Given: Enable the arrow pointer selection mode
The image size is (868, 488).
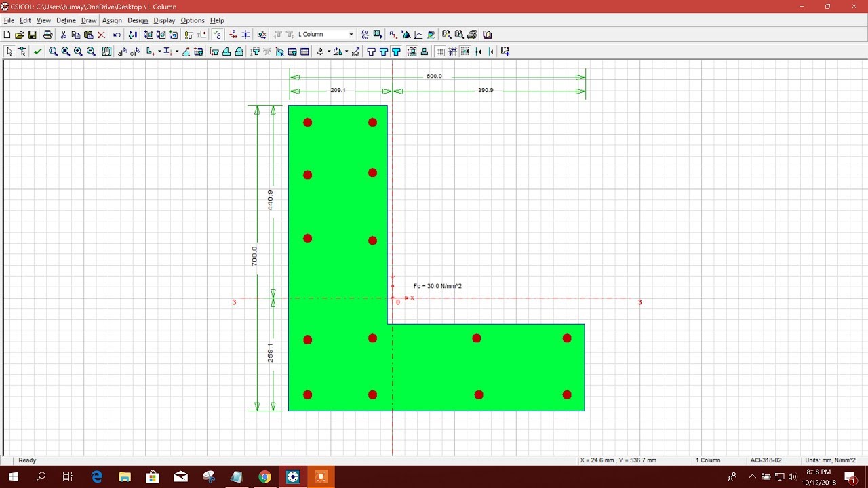Looking at the screenshot, I should tap(9, 52).
